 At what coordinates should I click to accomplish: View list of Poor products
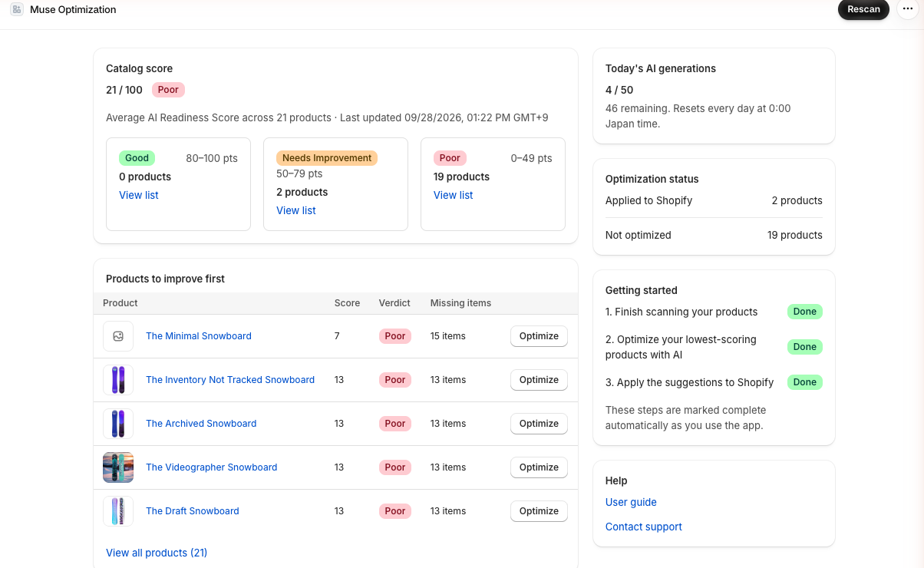click(x=454, y=195)
